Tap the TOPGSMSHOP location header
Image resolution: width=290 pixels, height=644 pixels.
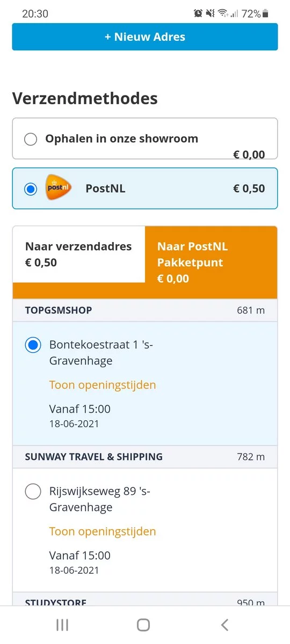[145, 310]
